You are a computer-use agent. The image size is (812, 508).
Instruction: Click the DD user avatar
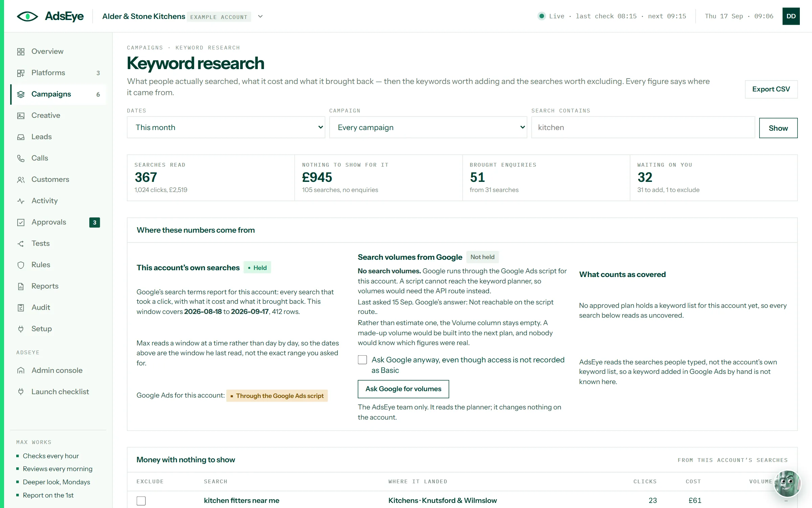pos(791,16)
